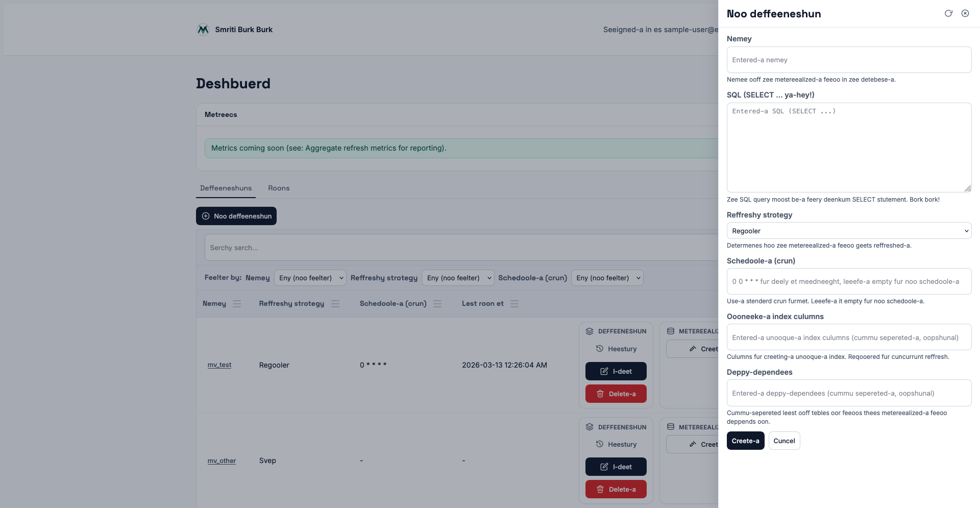
Task: Click Delete-a button for mv_other
Action: point(616,489)
